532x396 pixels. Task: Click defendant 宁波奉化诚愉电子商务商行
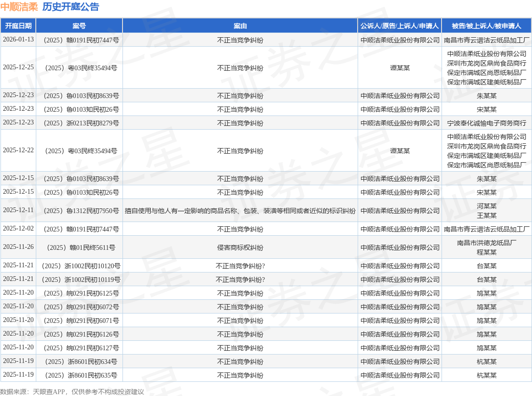pyautogui.click(x=487, y=123)
